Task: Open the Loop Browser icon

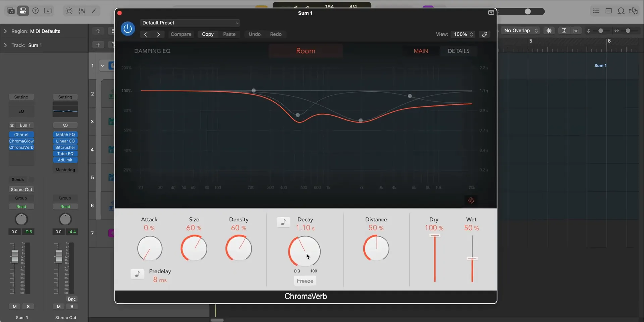Action: 621,11
